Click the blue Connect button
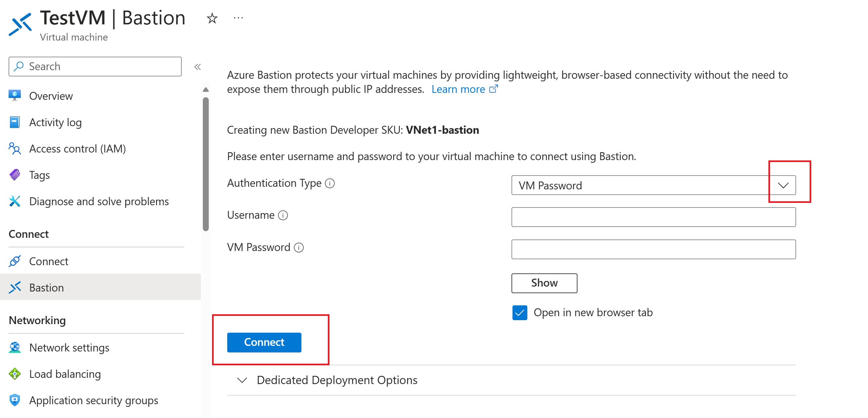Screen dimensions: 868x418 point(264,342)
